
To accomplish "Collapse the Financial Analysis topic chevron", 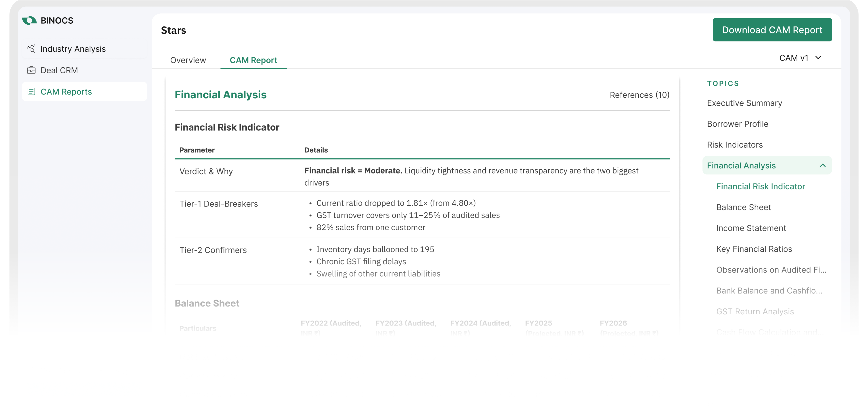I will tap(823, 166).
